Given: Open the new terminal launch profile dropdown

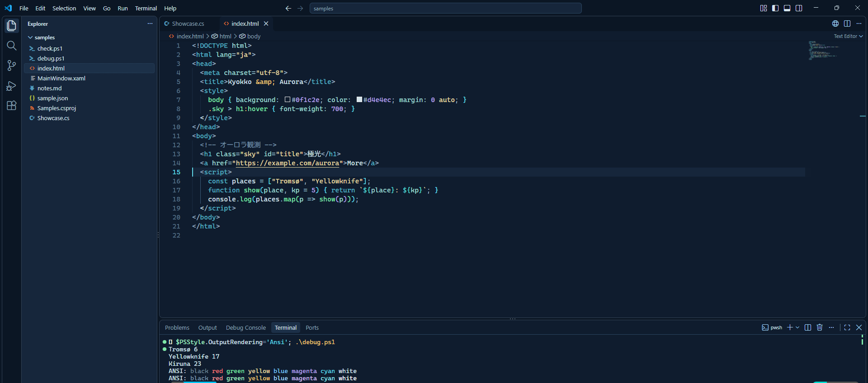Looking at the screenshot, I should (x=797, y=327).
